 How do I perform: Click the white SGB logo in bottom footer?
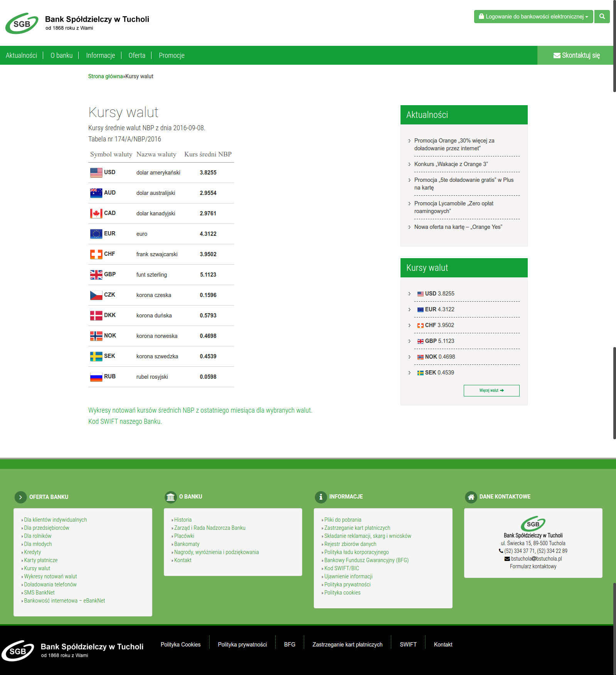click(18, 651)
